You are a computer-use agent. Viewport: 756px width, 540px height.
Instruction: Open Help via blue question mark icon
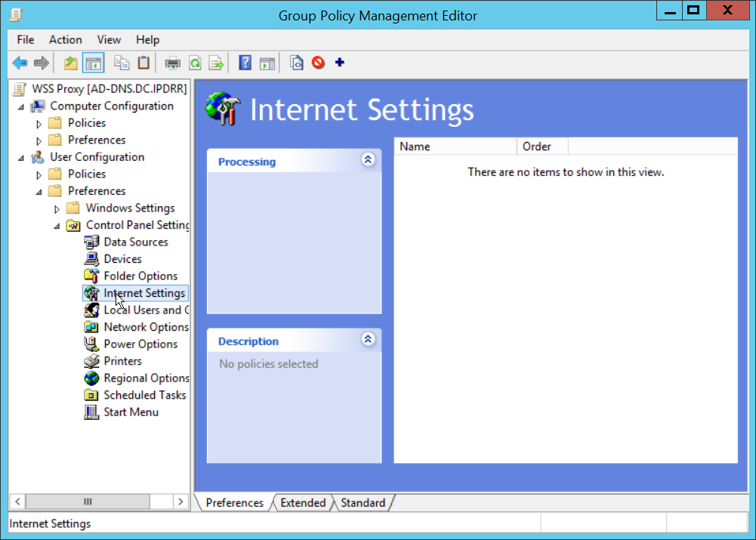[245, 63]
